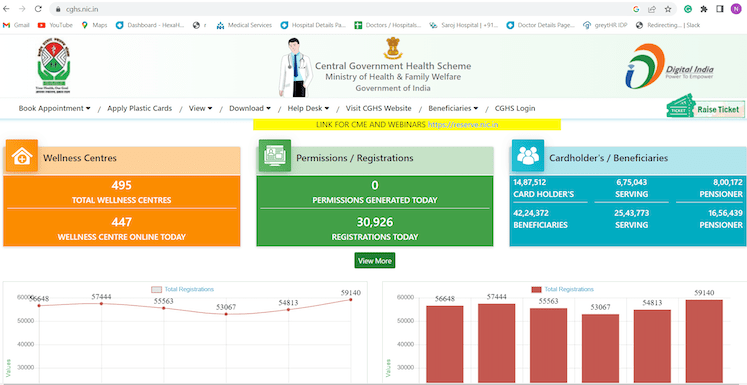Screen dimensions: 747x385
Task: Click the Permissions / Registrations heading
Action: [355, 158]
